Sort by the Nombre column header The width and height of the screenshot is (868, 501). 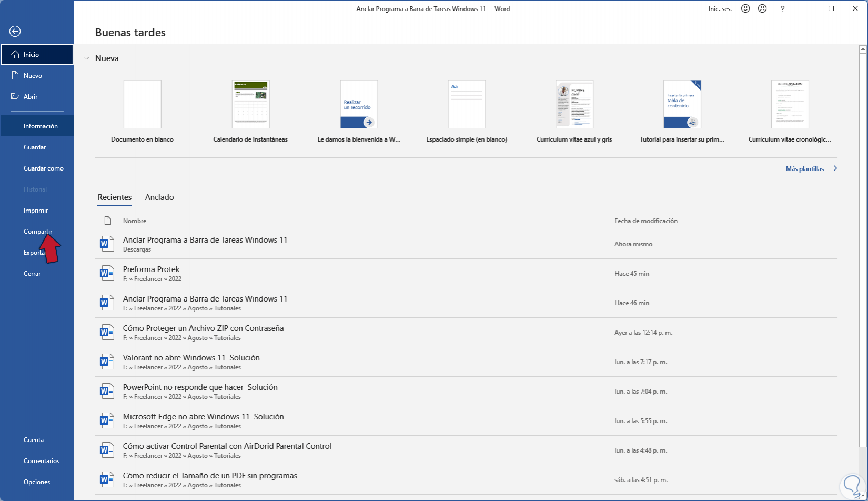pyautogui.click(x=135, y=221)
